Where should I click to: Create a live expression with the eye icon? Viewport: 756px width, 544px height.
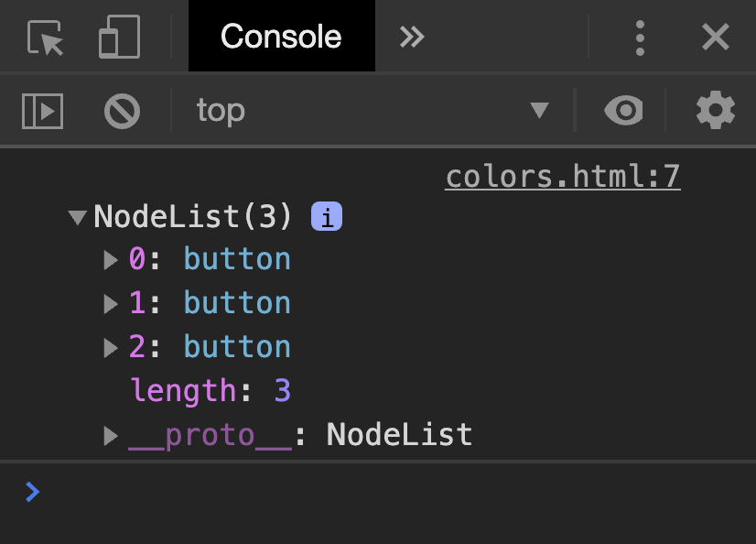(x=623, y=110)
